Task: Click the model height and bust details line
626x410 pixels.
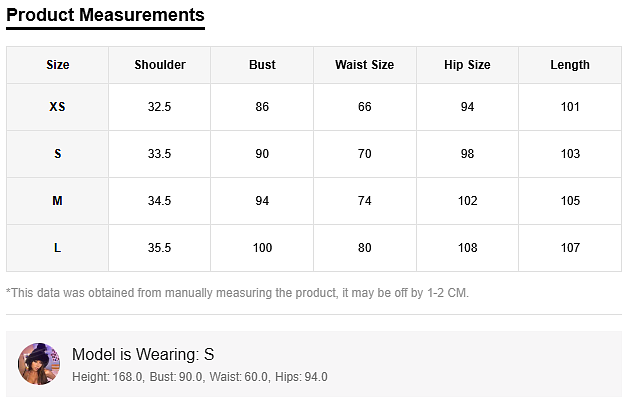Action: click(x=199, y=377)
